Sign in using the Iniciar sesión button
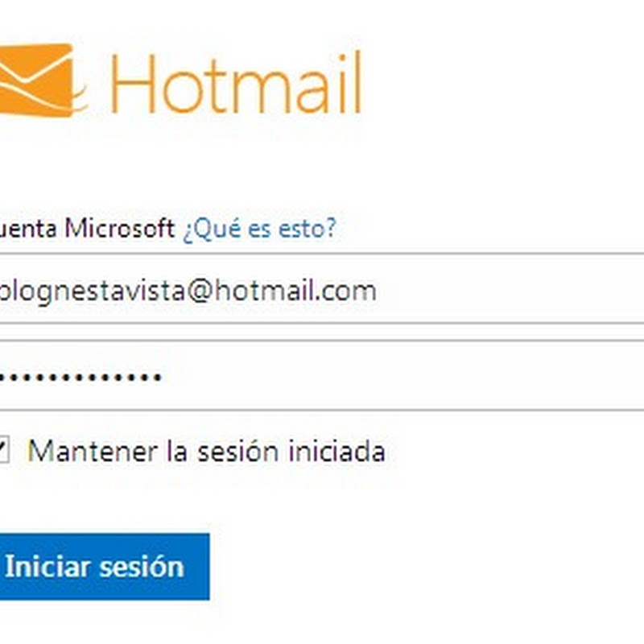644x644 pixels. click(x=95, y=567)
